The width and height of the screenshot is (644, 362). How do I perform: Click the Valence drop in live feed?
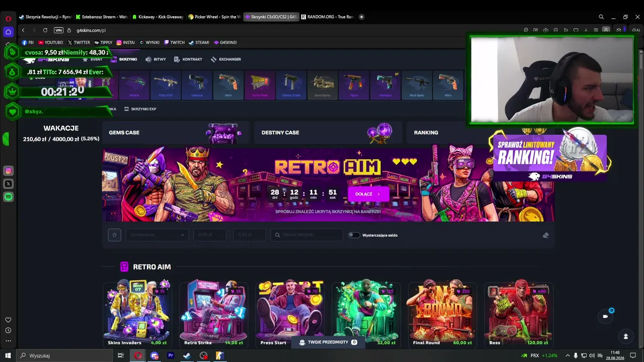coord(197,86)
